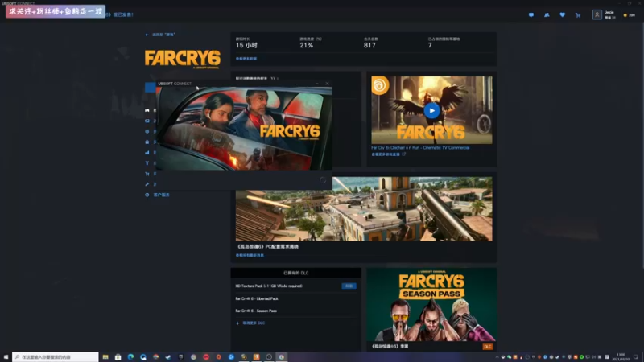This screenshot has width=644, height=362.
Task: Click the Far Cry 6 logo in the sidebar
Action: pyautogui.click(x=183, y=59)
